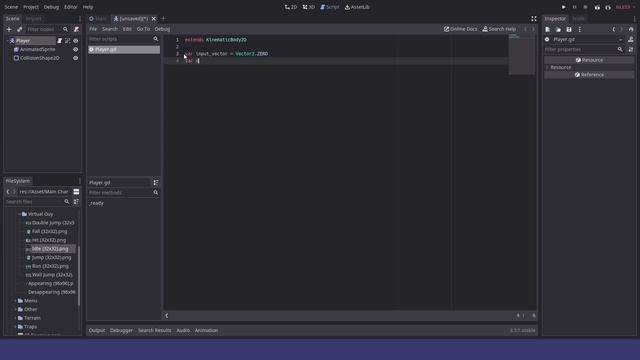Open script editor Search menu
This screenshot has height=360, width=640.
pos(110,29)
